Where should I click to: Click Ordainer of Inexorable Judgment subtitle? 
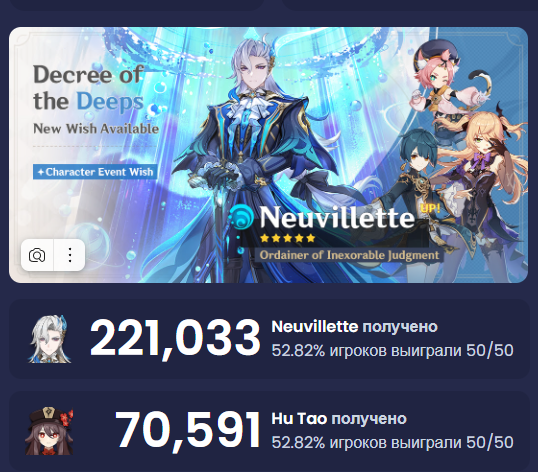tap(349, 255)
